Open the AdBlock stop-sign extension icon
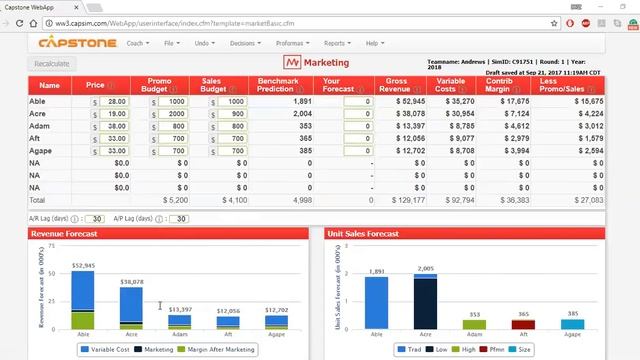Image resolution: width=640 pixels, height=360 pixels. coord(586,23)
